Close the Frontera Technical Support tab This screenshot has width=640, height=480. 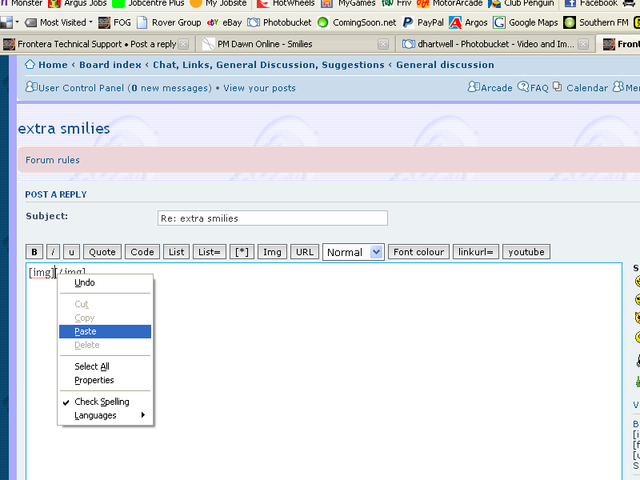[x=185, y=44]
